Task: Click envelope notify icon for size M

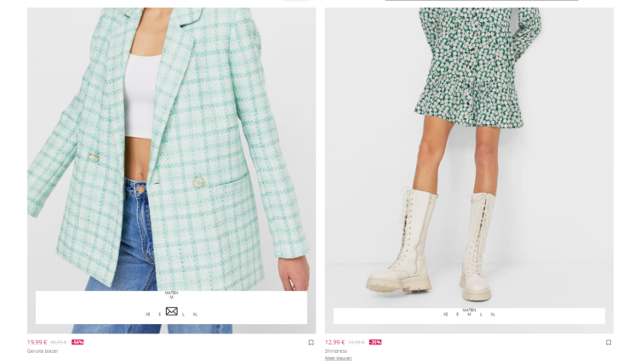Action: pyautogui.click(x=171, y=311)
